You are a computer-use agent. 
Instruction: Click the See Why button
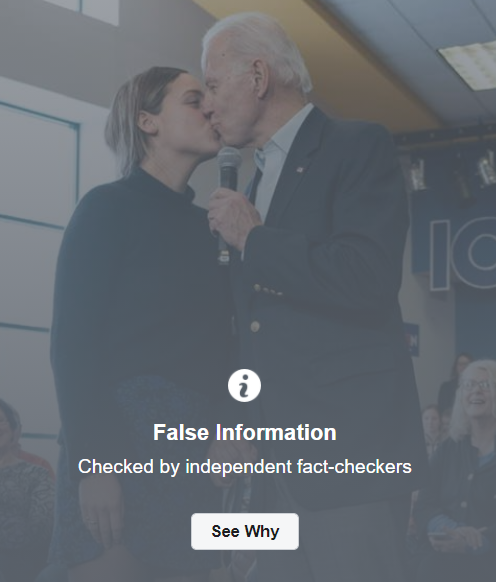245,531
